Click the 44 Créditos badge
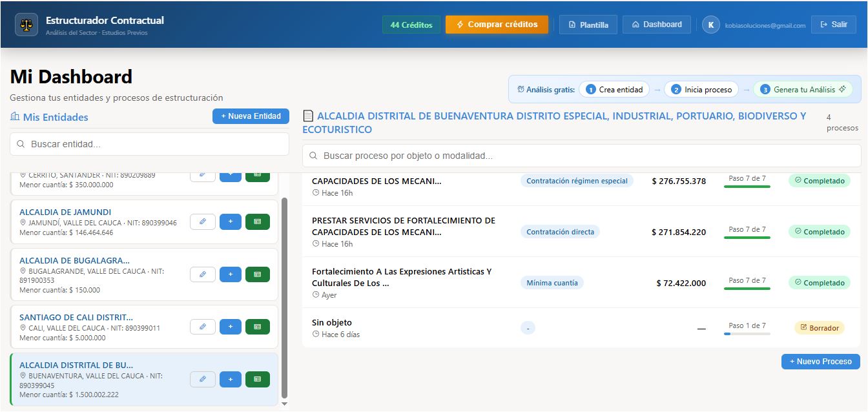This screenshot has width=868, height=412. tap(411, 25)
